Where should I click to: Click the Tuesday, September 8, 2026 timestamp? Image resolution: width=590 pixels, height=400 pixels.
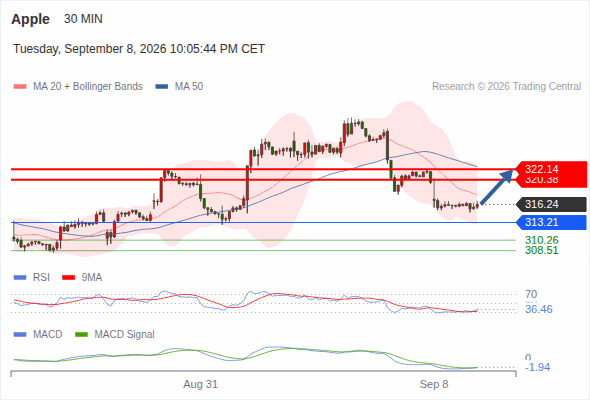[139, 49]
